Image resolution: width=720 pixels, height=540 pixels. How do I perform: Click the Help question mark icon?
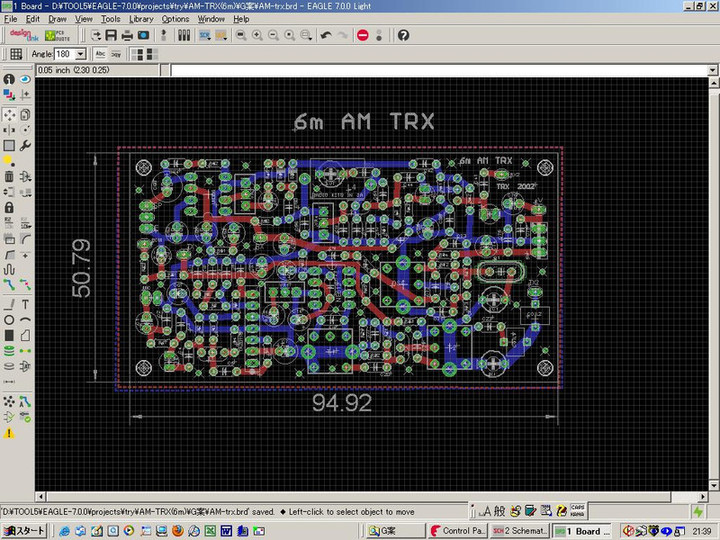point(403,35)
